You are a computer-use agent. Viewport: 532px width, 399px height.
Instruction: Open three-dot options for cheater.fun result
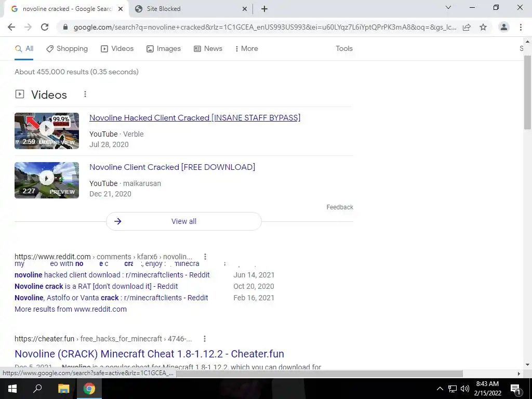pyautogui.click(x=205, y=339)
